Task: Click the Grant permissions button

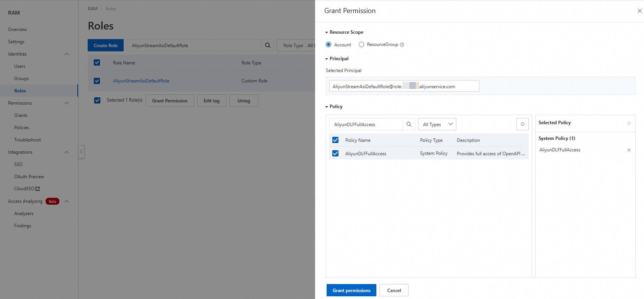Action: [x=351, y=290]
